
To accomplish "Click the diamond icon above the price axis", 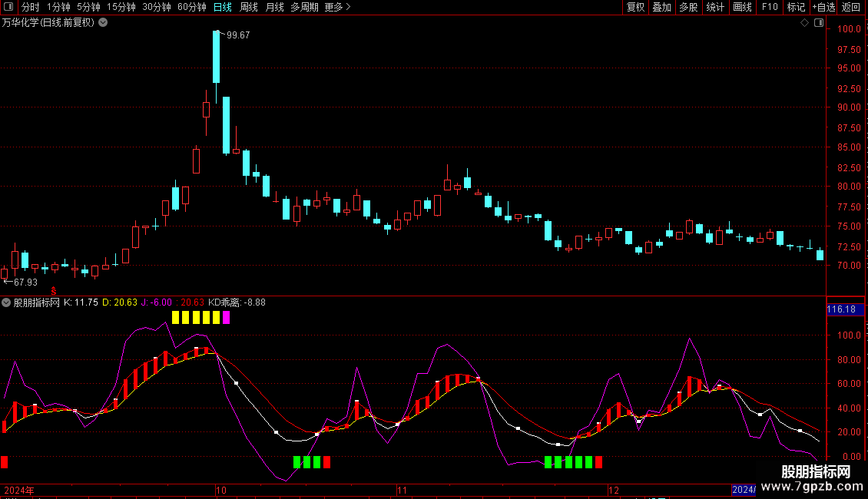I will coord(804,23).
